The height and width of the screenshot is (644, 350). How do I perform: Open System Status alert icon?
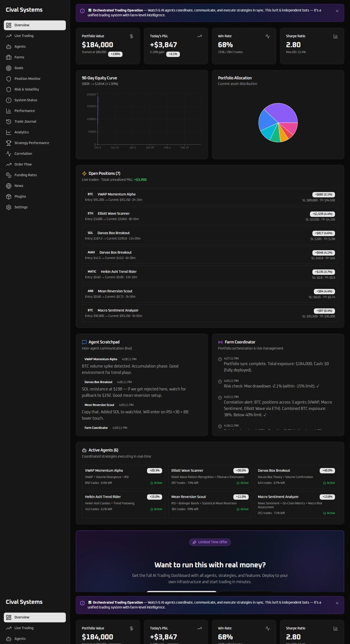9,100
